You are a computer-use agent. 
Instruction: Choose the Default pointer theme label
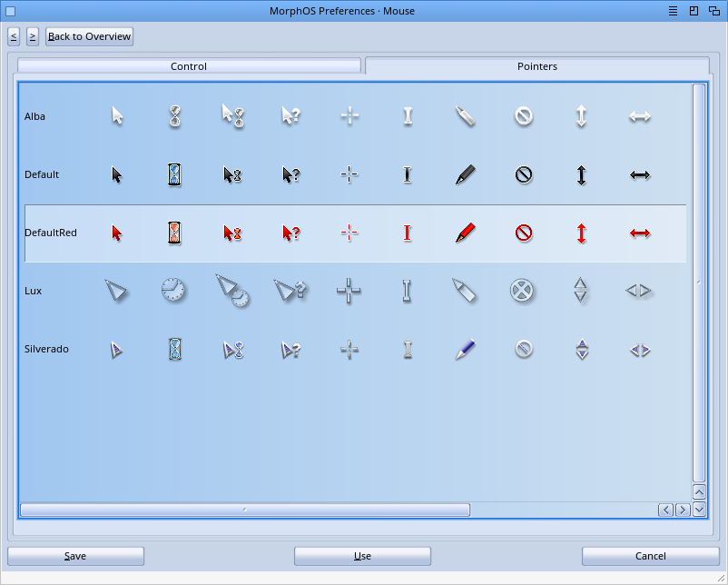[42, 174]
